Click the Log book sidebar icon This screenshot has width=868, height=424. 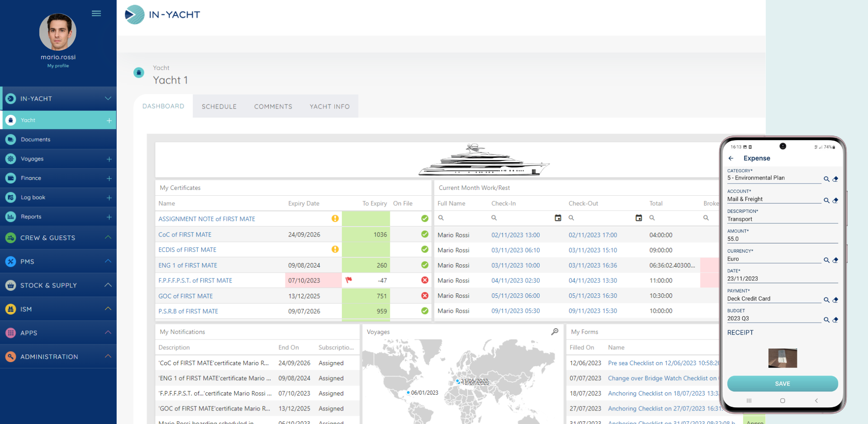coord(10,197)
